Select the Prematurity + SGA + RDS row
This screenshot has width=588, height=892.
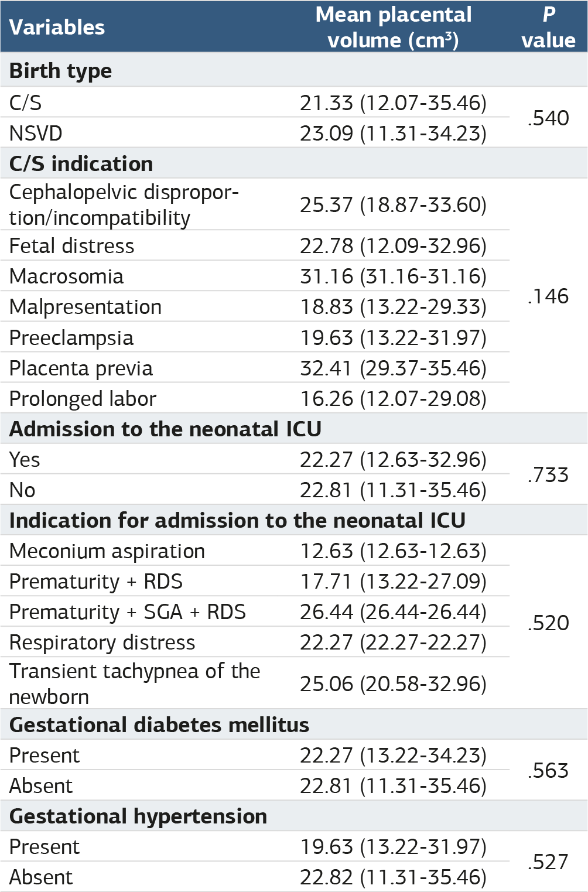[x=255, y=612]
